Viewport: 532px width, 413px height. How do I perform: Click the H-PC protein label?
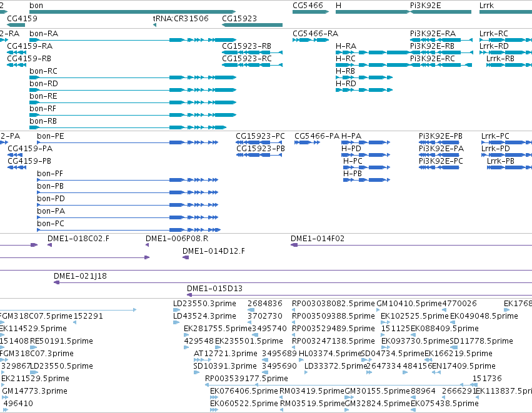point(353,161)
